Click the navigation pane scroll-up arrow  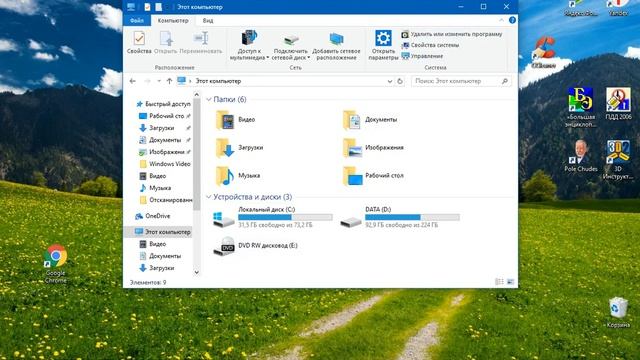[197, 95]
